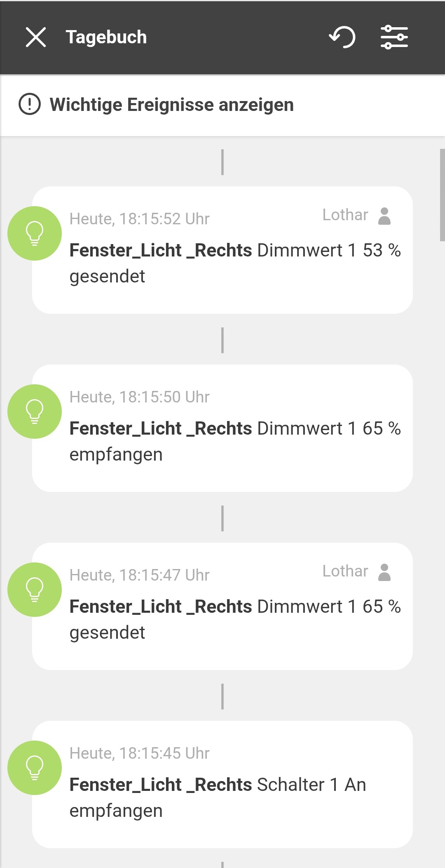Tap the light bulb icon at 18:15:50
The width and height of the screenshot is (445, 868).
[35, 412]
